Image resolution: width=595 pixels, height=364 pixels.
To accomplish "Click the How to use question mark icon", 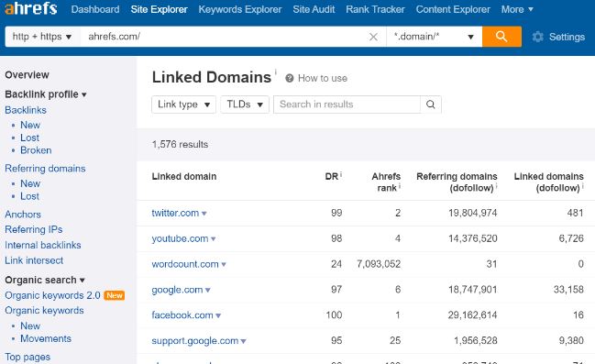I will click(289, 78).
